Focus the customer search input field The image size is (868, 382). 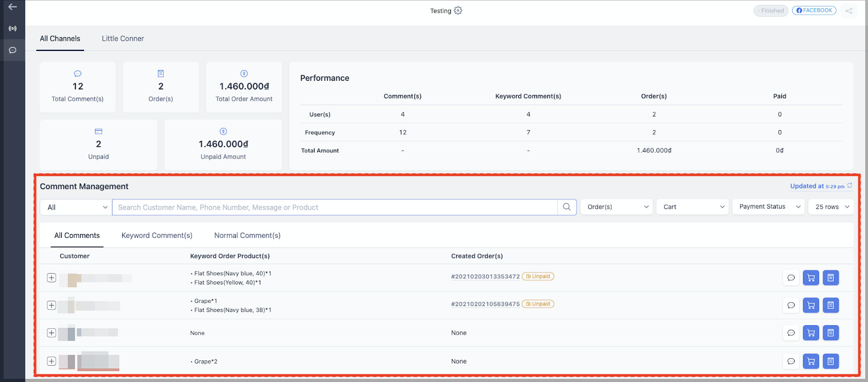[x=334, y=208]
